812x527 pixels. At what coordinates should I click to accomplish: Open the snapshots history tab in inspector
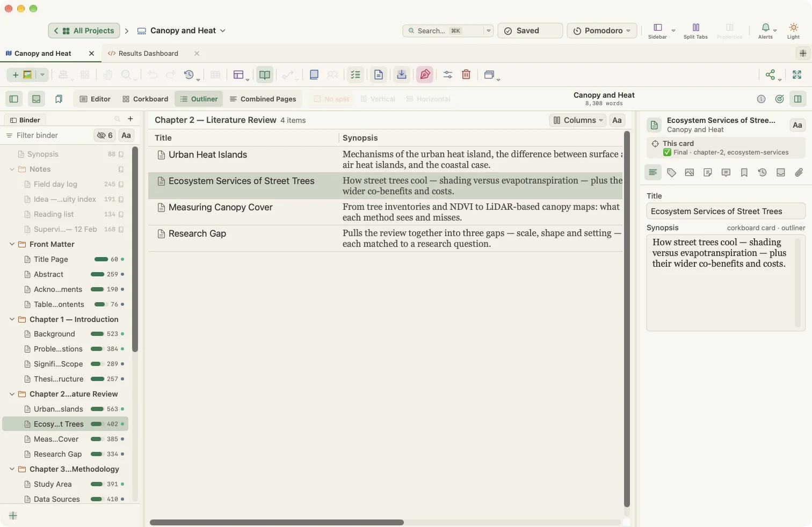(x=763, y=172)
